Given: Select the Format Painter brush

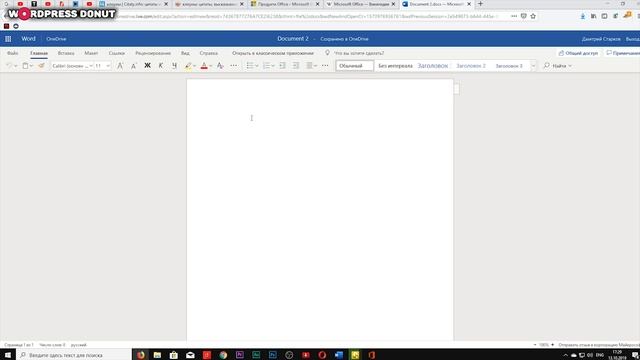Looking at the screenshot, I should 41,66.
